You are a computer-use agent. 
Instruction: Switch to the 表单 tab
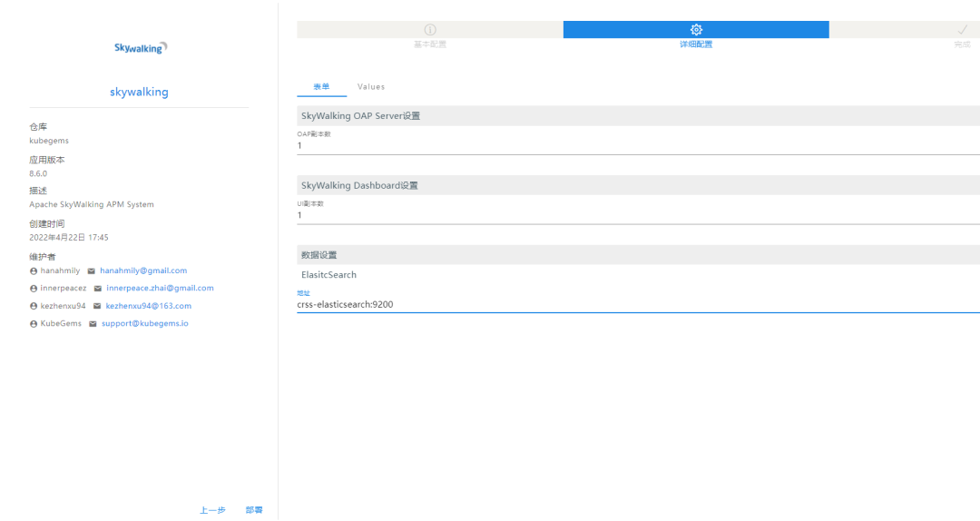[x=321, y=87]
